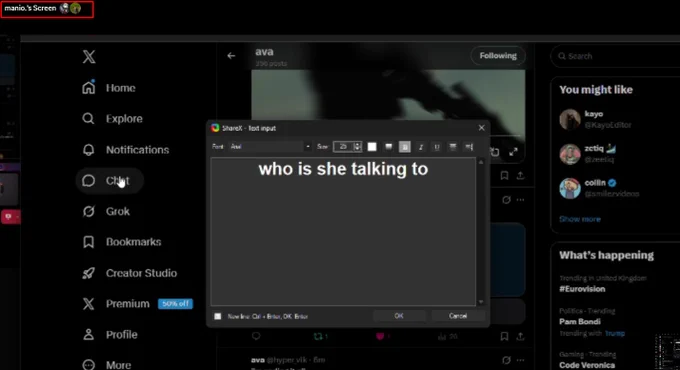
Task: Open Creator Studio in the sidebar
Action: (x=130, y=273)
